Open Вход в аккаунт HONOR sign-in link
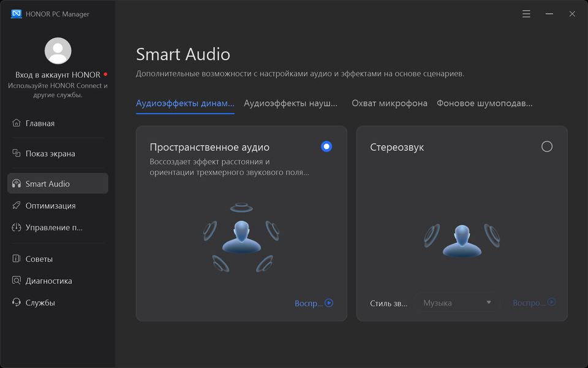Viewport: 588px width, 368px height. [58, 75]
